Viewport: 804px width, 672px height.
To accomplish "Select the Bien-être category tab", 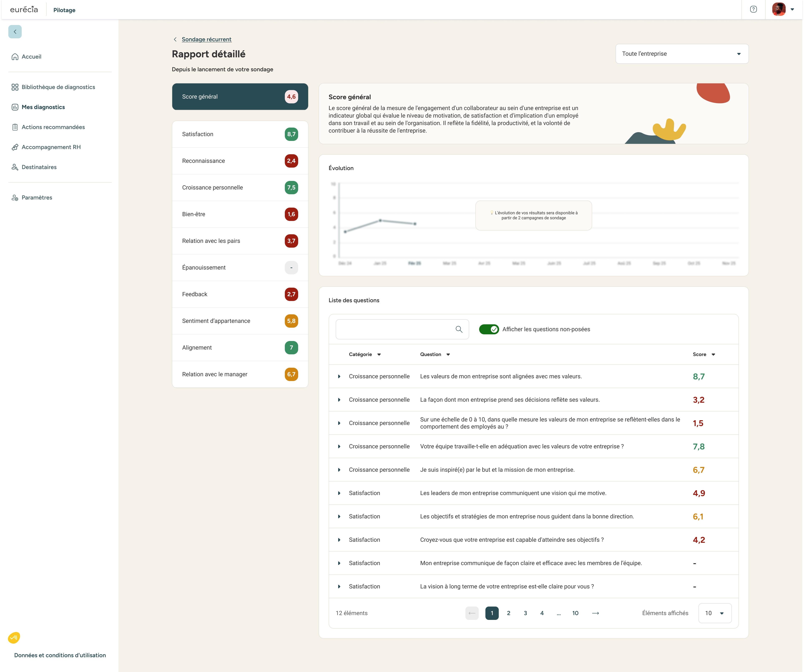I will click(240, 214).
